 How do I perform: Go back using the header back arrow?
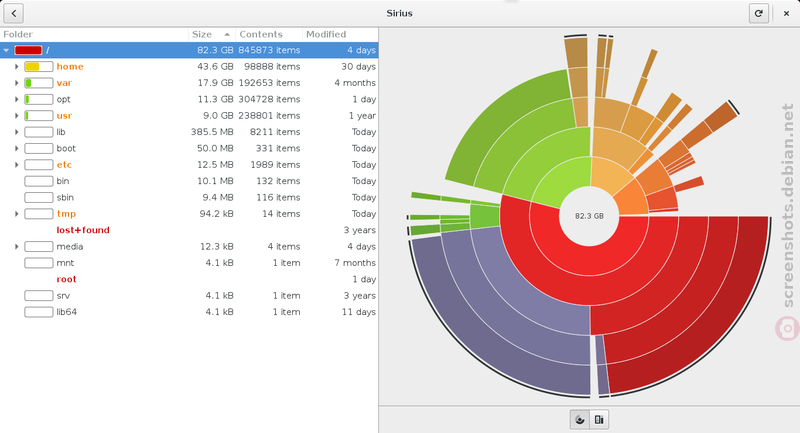click(14, 13)
